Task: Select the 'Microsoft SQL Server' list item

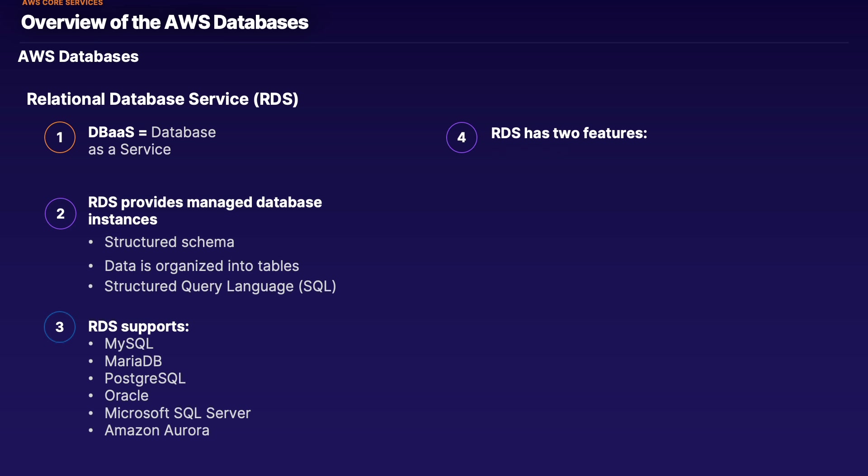Action: click(177, 413)
